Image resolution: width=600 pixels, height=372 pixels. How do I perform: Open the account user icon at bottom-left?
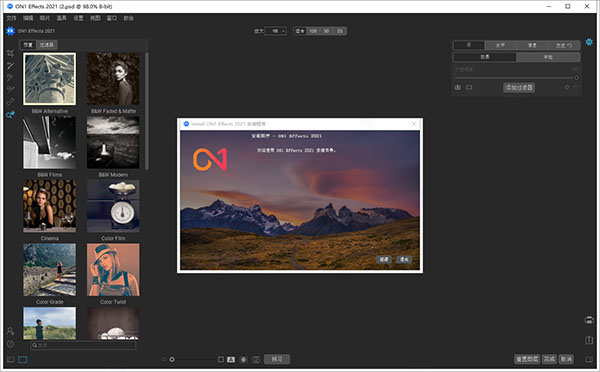click(10, 331)
